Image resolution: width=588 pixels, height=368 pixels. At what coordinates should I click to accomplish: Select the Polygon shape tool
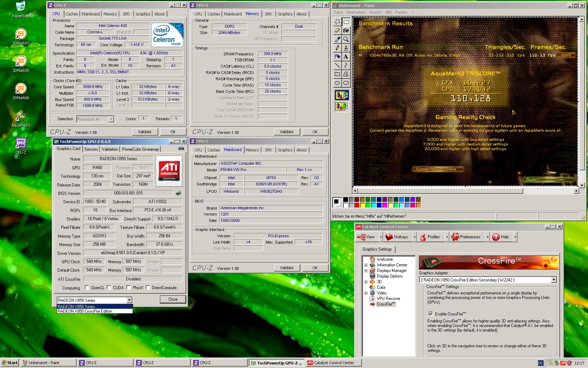[346, 74]
